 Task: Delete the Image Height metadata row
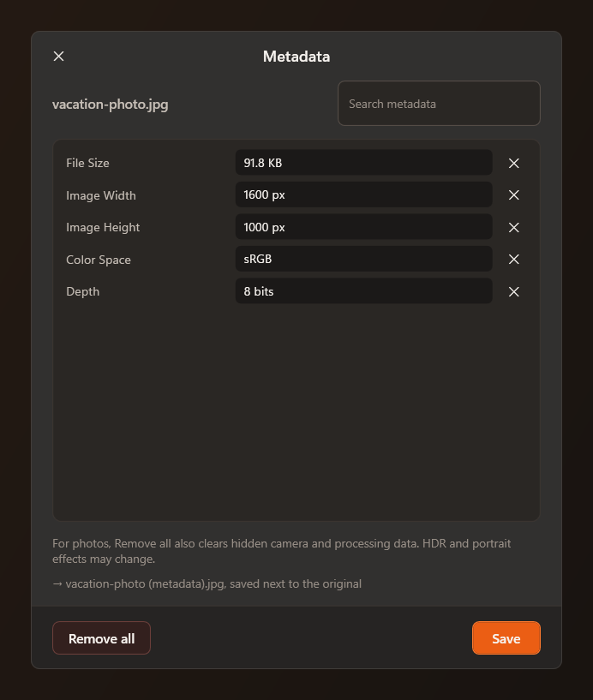[513, 227]
